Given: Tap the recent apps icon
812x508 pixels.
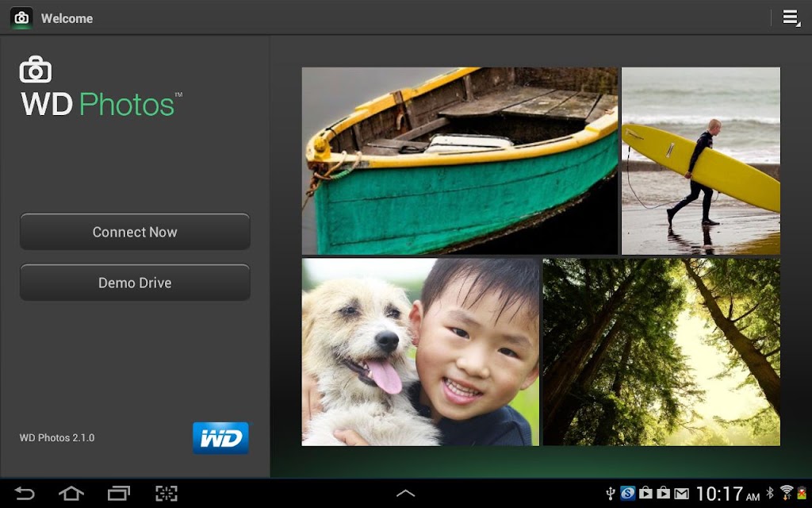Looking at the screenshot, I should coord(119,493).
